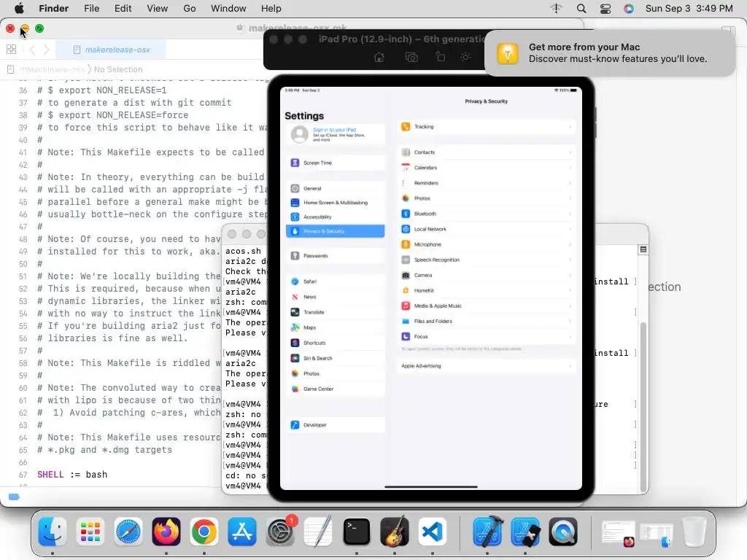Take a screenshot with the Simulator camera icon

point(411,57)
